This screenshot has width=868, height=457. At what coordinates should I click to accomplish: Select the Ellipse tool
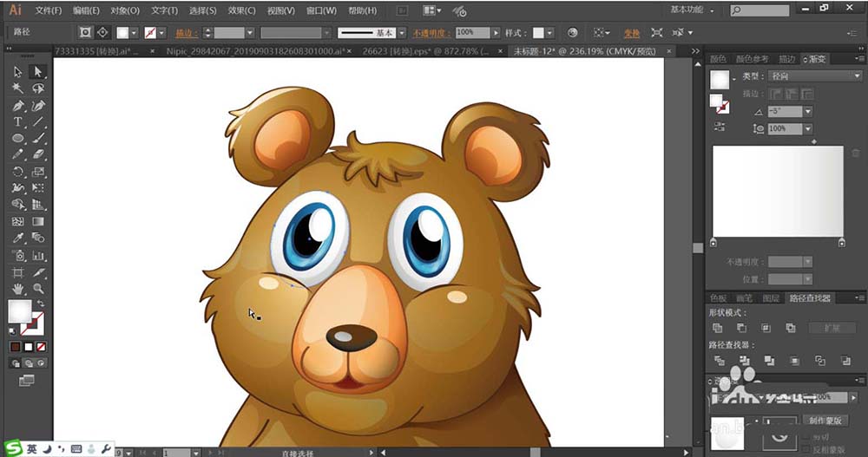pyautogui.click(x=17, y=139)
